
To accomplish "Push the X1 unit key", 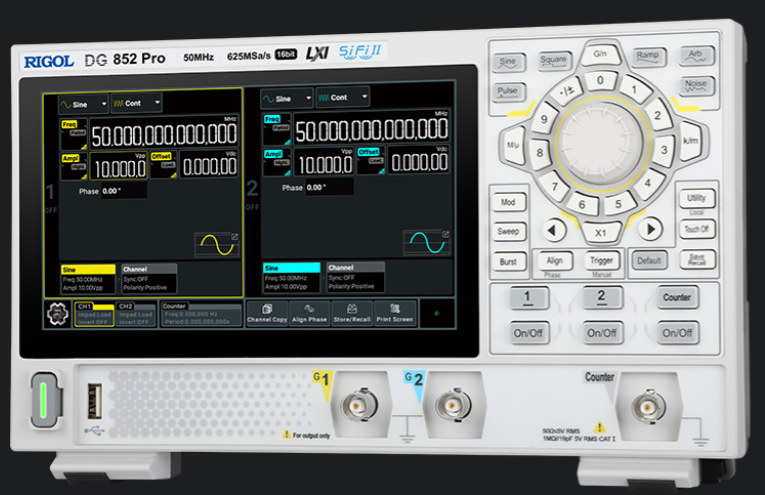I will point(601,233).
